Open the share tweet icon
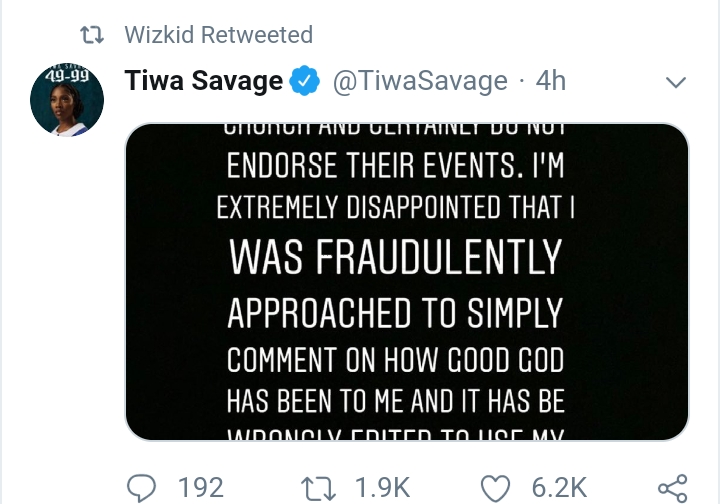This screenshot has height=504, width=720. tap(674, 487)
